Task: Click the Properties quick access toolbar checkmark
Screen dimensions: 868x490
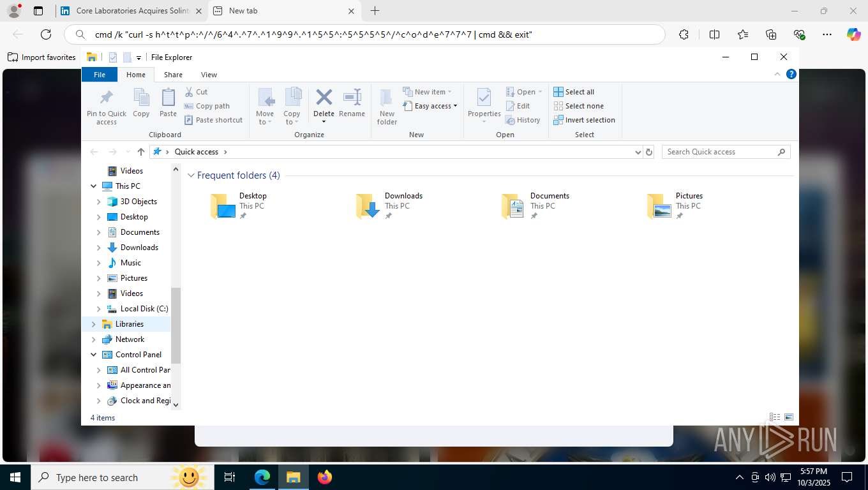Action: click(x=113, y=57)
